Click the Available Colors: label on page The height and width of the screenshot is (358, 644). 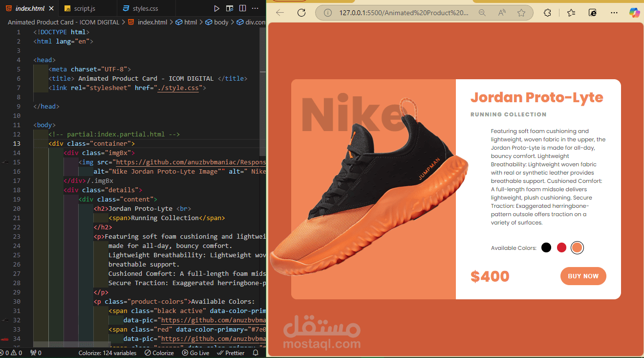click(514, 248)
